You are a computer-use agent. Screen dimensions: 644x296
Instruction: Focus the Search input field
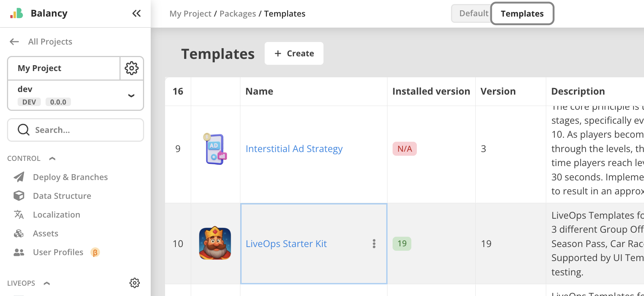pos(75,130)
